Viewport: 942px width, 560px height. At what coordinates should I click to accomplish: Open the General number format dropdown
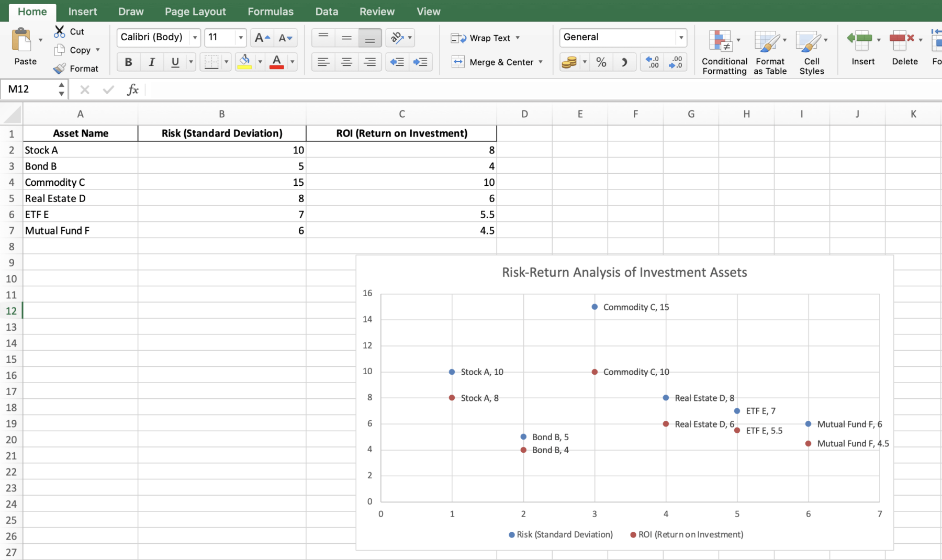tap(681, 37)
